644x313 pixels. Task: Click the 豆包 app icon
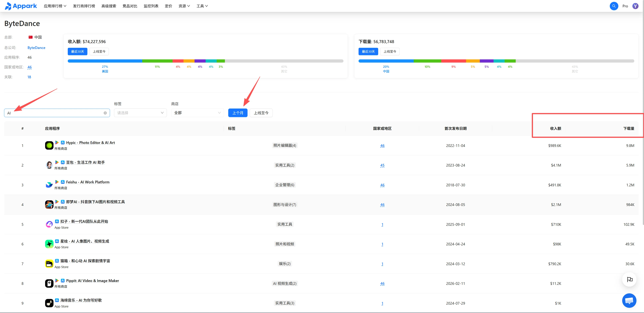tap(49, 165)
